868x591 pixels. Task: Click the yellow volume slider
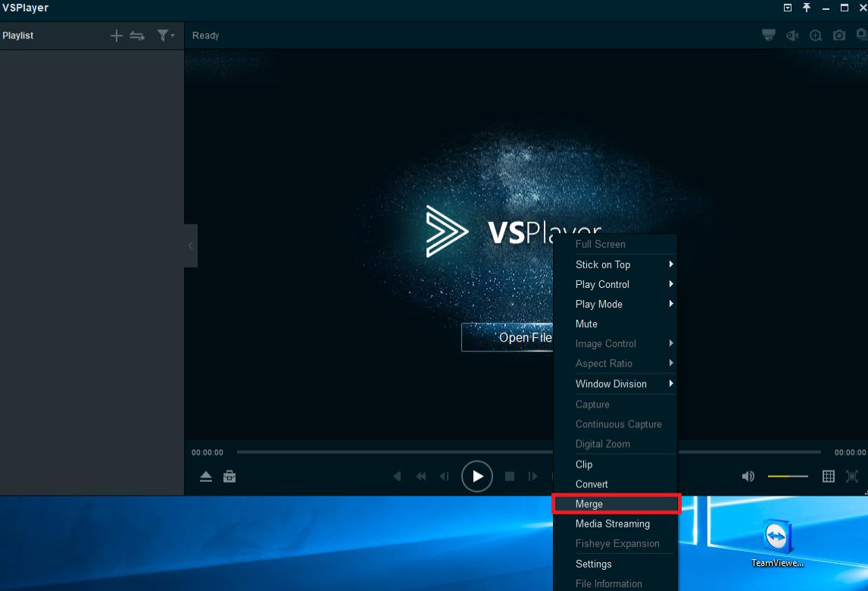pyautogui.click(x=788, y=477)
